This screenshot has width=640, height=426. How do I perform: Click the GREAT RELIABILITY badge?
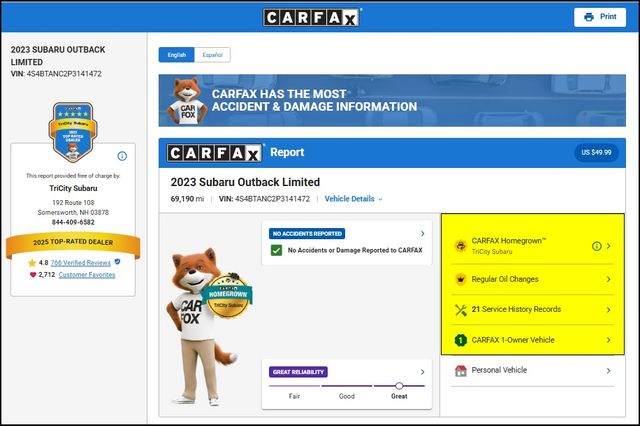tap(298, 372)
